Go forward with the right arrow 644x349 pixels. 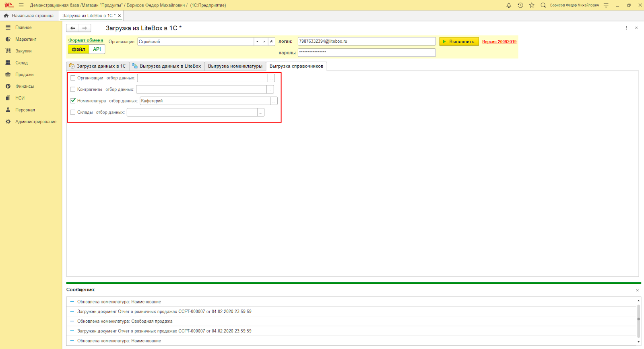(x=85, y=28)
